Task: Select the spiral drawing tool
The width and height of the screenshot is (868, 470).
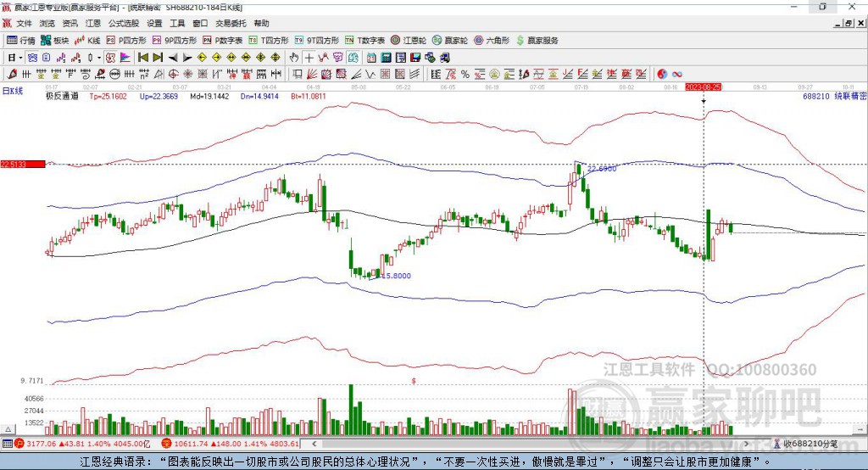Action: point(86,74)
